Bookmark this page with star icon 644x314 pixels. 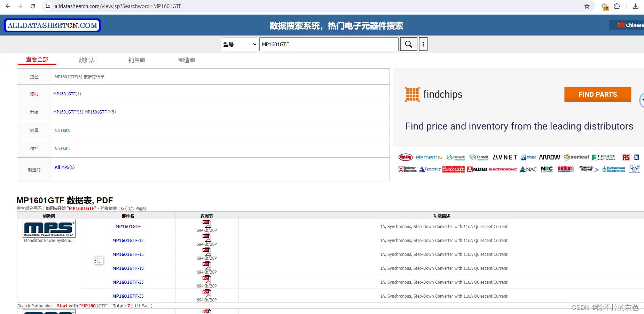coord(587,6)
